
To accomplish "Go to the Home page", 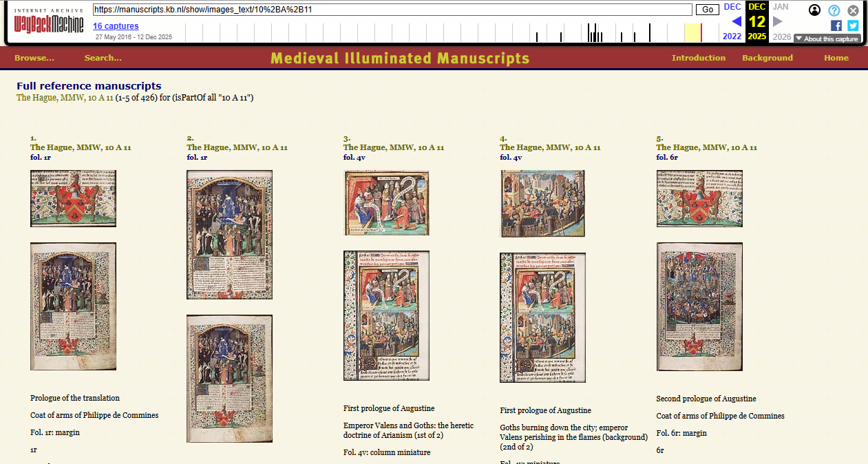I will point(836,58).
